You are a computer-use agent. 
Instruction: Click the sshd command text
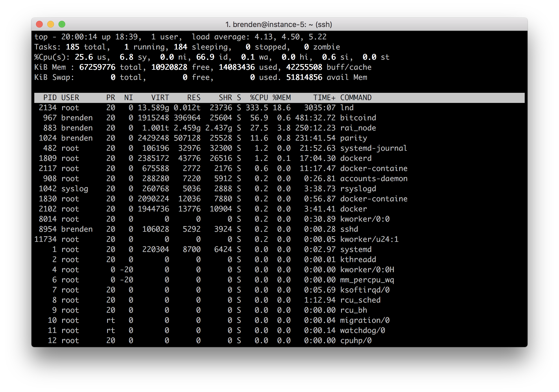[x=349, y=229]
